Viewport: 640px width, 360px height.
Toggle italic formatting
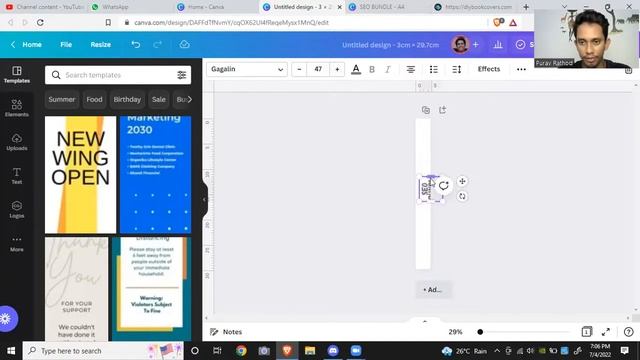388,69
